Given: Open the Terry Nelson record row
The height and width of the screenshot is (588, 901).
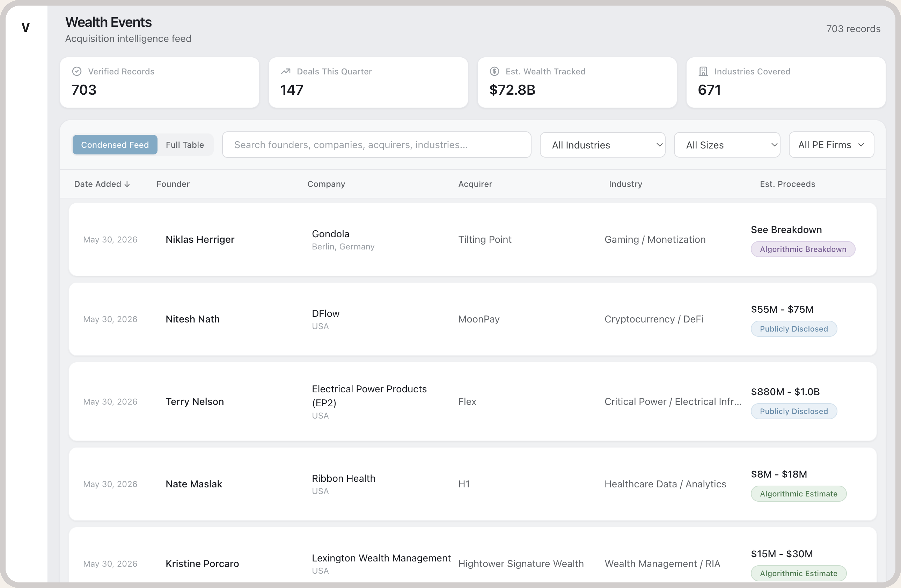Looking at the screenshot, I should pyautogui.click(x=473, y=401).
